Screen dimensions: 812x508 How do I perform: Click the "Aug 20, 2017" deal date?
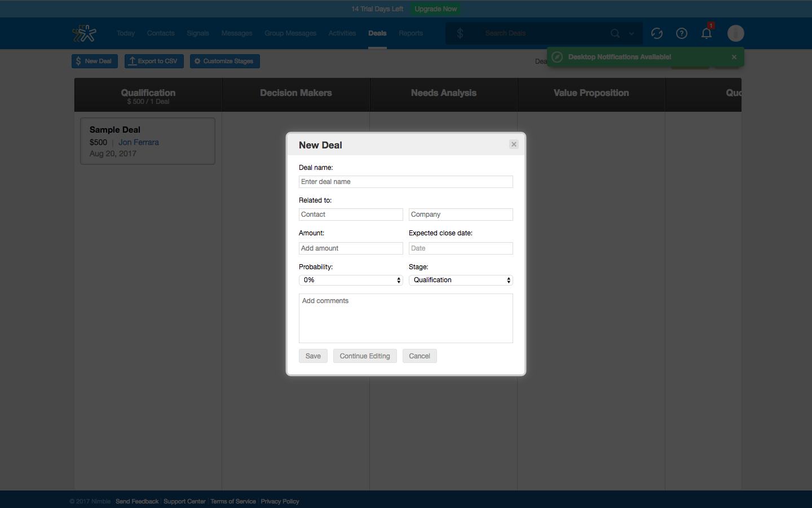click(x=113, y=154)
